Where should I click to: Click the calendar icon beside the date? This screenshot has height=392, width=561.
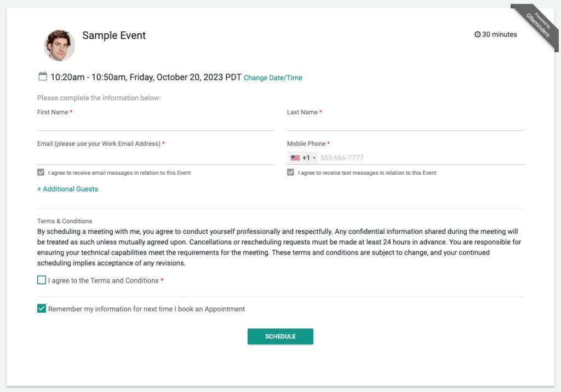click(x=43, y=77)
